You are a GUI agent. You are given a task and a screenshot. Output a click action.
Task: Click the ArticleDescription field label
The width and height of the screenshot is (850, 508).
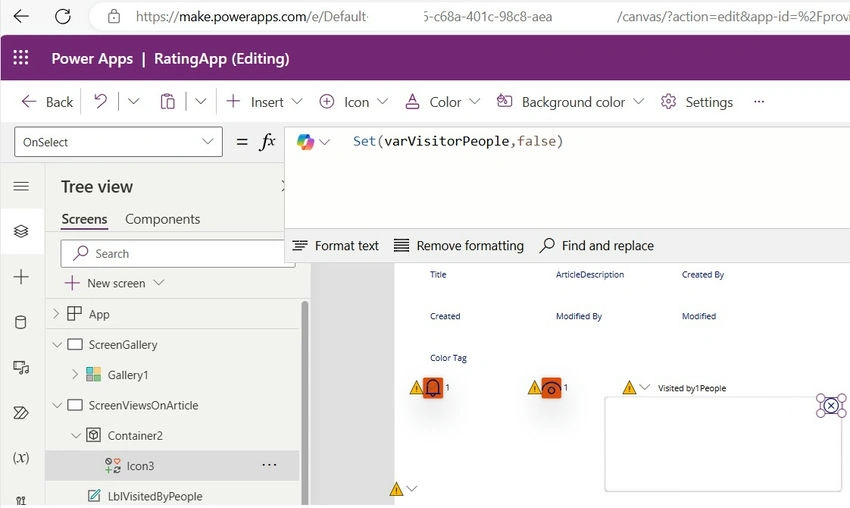coord(590,275)
